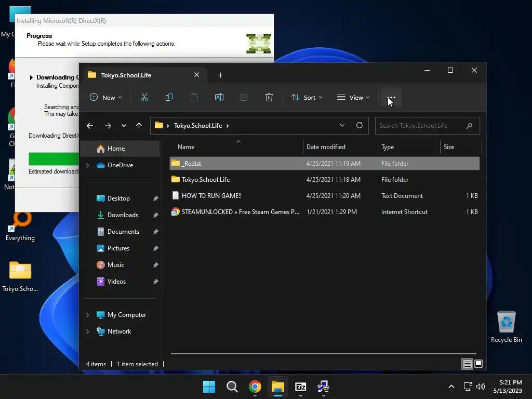Expand address bar history dropdown

[342, 126]
